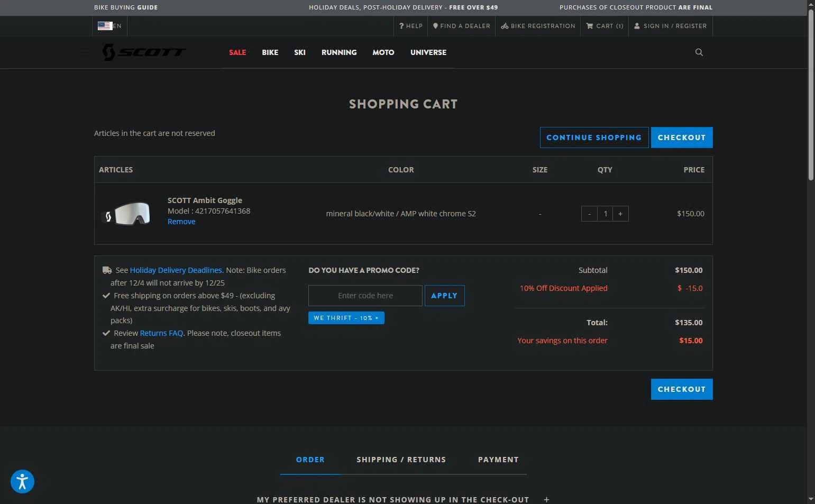Click the bottom Checkout button

pyautogui.click(x=682, y=389)
